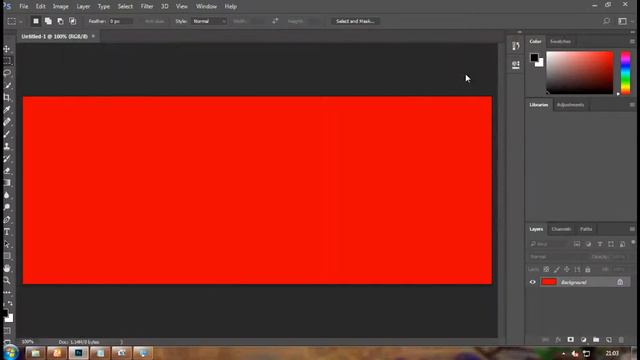
Task: Swap foreground and background colors in toolbar
Action: 10,304
